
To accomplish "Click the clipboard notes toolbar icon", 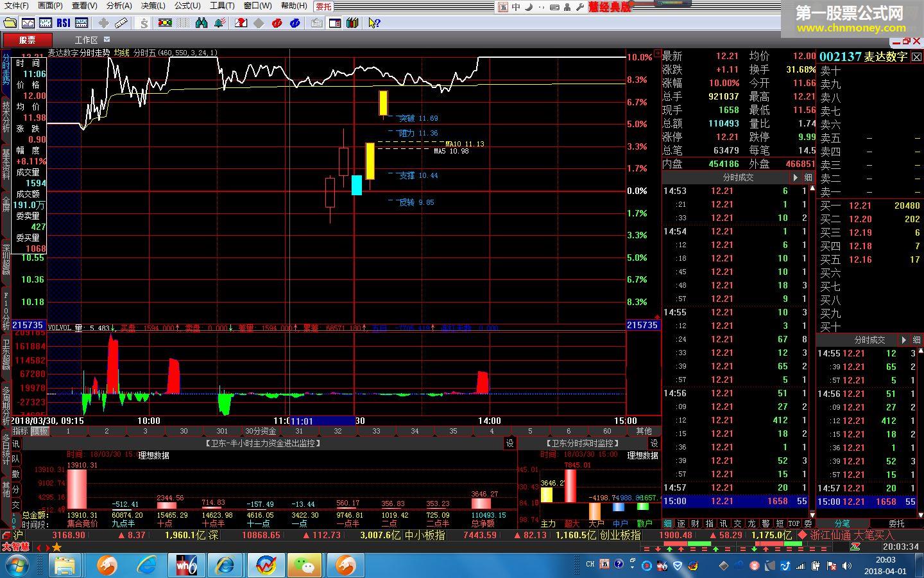I will [x=316, y=23].
